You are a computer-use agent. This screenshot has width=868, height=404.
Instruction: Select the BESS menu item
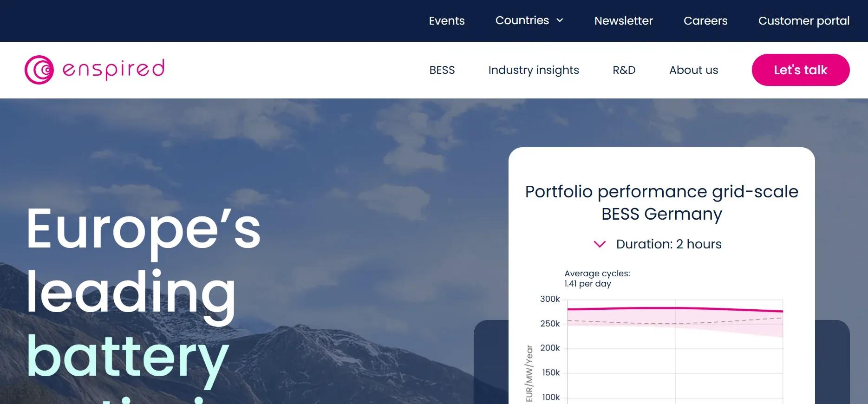442,70
